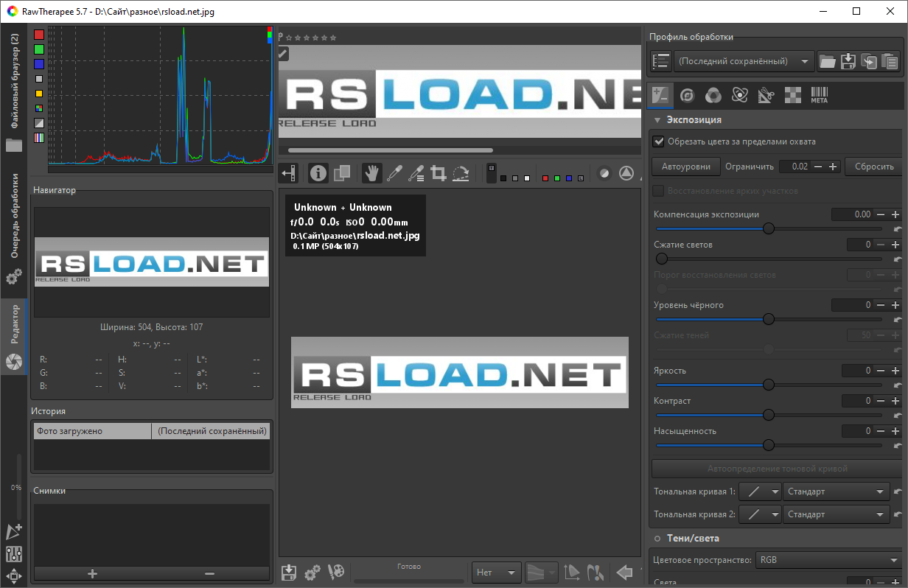Open Тональная кривая 1 Стандарт mode dropdown

click(x=837, y=491)
